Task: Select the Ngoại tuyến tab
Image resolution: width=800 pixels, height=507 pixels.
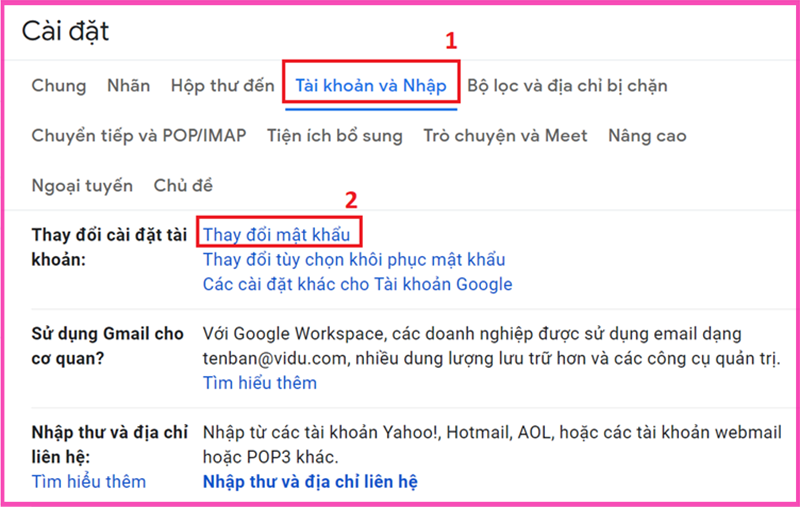Action: (82, 185)
